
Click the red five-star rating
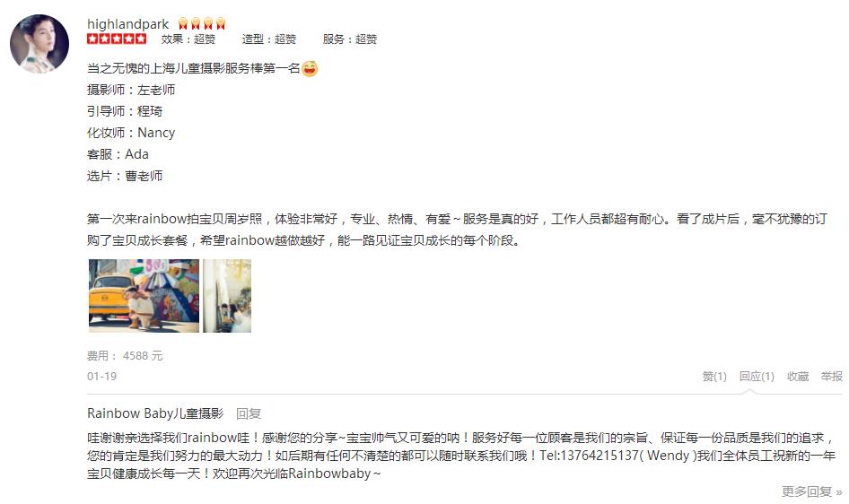coord(117,39)
